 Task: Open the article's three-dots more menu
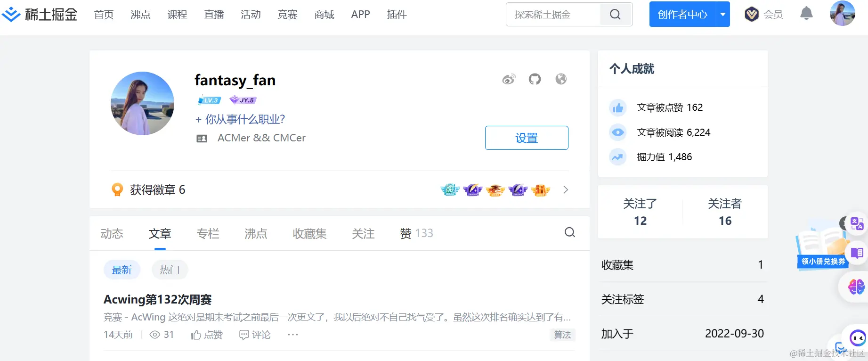293,335
